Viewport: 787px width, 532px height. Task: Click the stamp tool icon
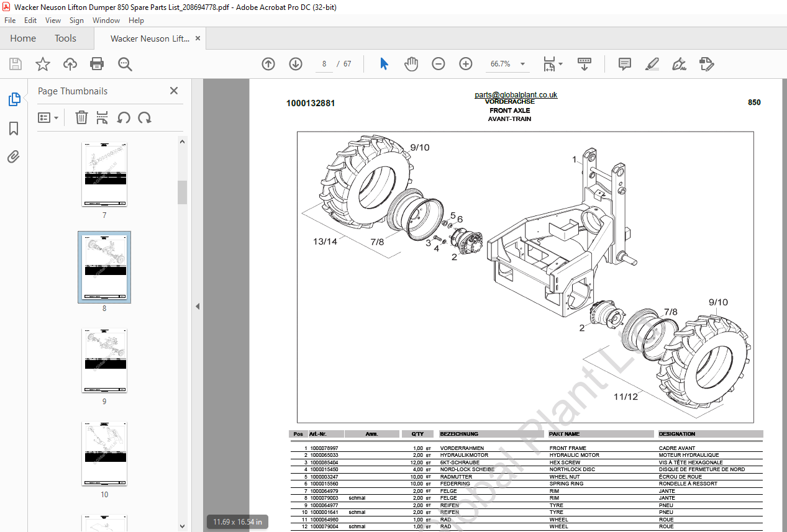[x=706, y=64]
